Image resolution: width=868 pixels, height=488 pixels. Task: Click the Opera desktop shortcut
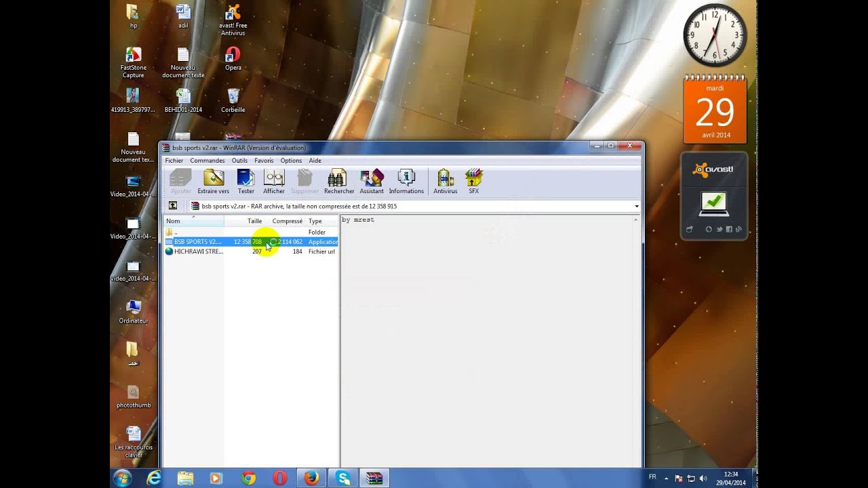[x=233, y=59]
